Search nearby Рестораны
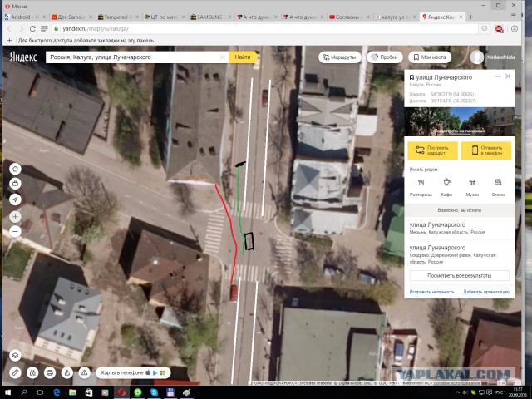 point(421,188)
